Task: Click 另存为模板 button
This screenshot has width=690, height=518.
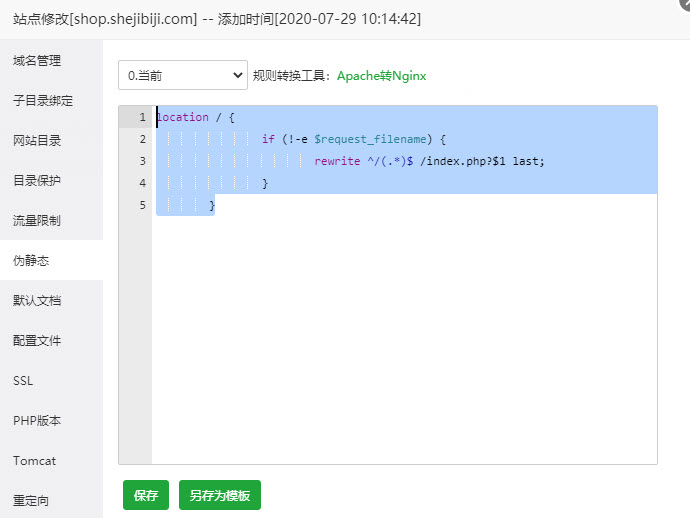Action: click(x=219, y=496)
